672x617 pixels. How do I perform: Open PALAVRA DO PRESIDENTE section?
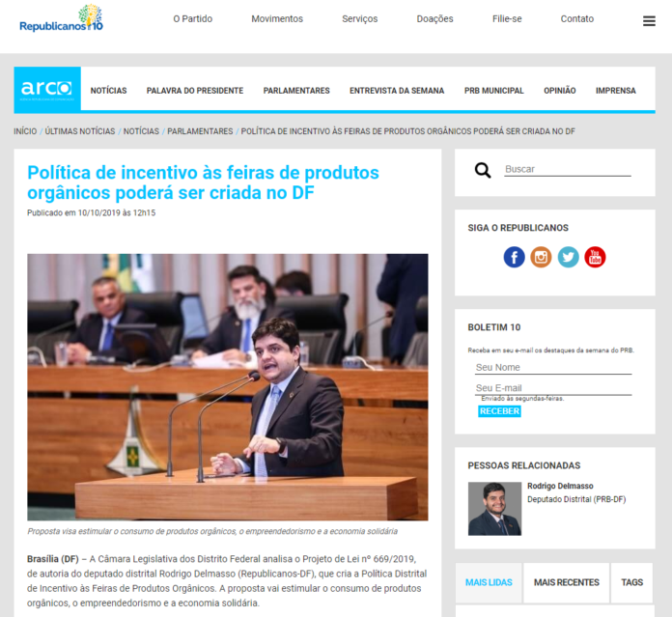coord(195,91)
